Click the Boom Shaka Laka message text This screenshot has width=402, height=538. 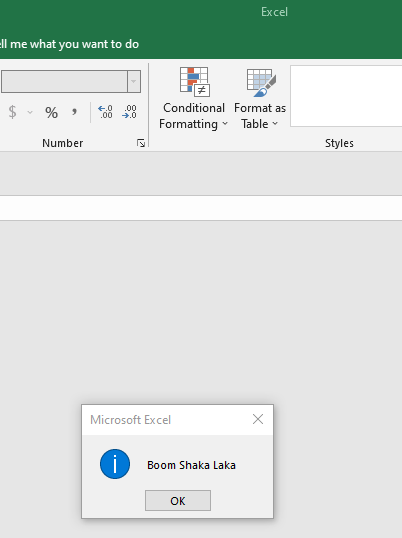pos(191,465)
